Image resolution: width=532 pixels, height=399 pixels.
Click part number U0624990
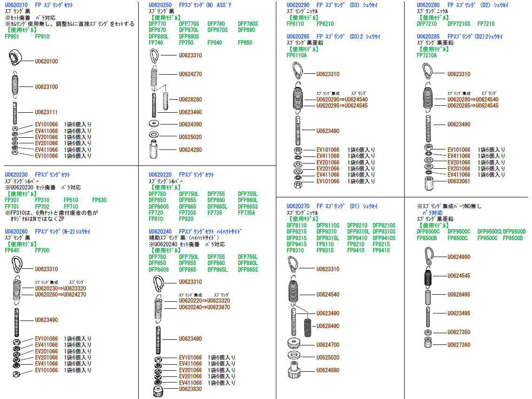coord(459,257)
